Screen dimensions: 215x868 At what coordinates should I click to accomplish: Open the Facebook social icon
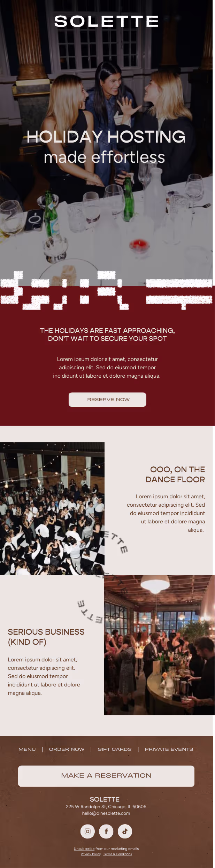[x=106, y=831]
